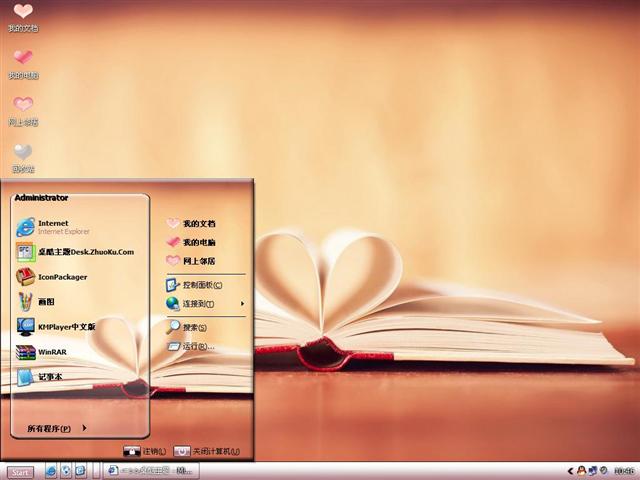This screenshot has height=480, width=640.
Task: Click the third Quick Launch icon
Action: pos(80,471)
